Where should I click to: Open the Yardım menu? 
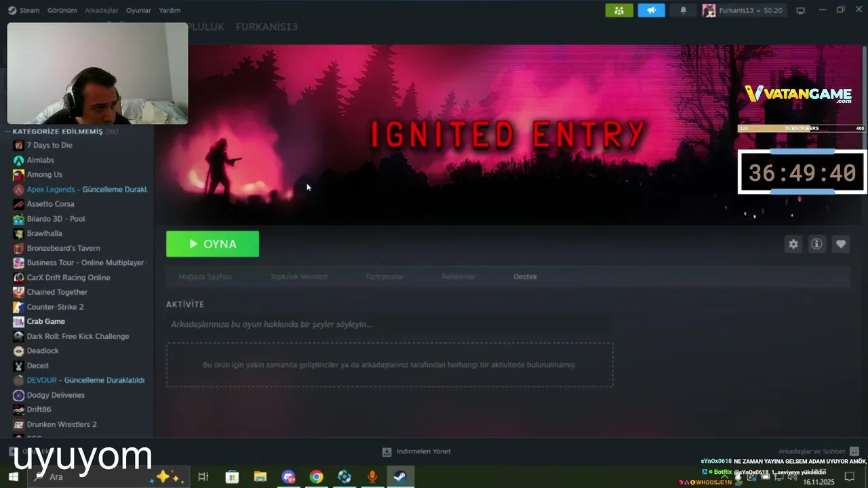170,10
